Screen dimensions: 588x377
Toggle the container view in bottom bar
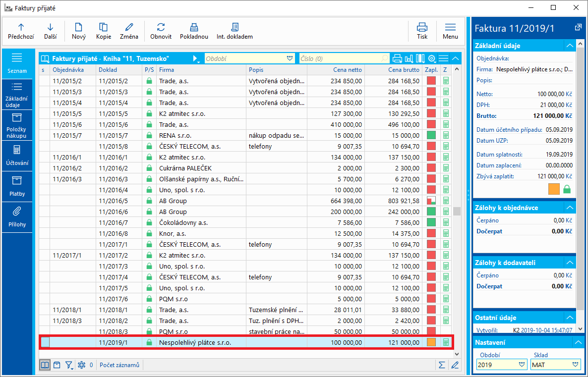click(57, 365)
